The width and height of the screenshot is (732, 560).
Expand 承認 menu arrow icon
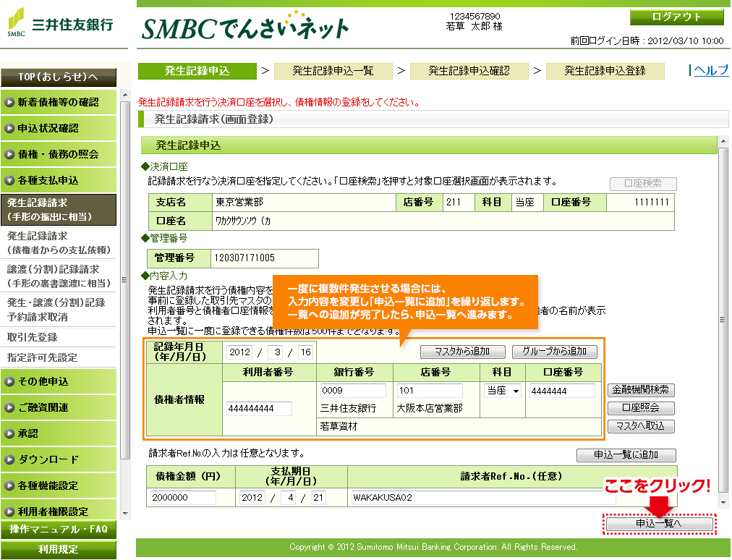pos(9,433)
